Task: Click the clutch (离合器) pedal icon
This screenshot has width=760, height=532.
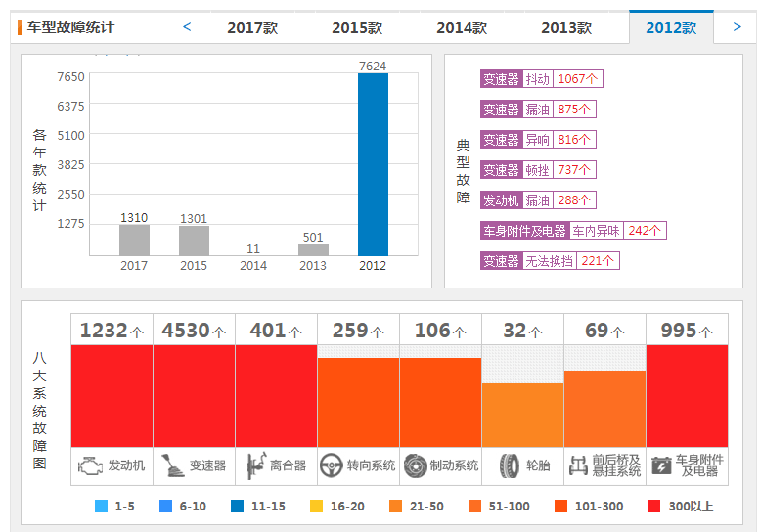Action: click(x=256, y=465)
